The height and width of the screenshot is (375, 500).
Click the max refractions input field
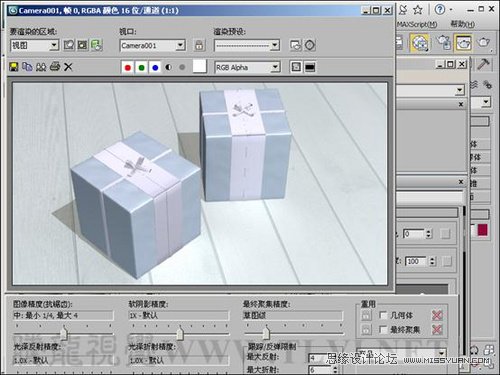(320, 370)
